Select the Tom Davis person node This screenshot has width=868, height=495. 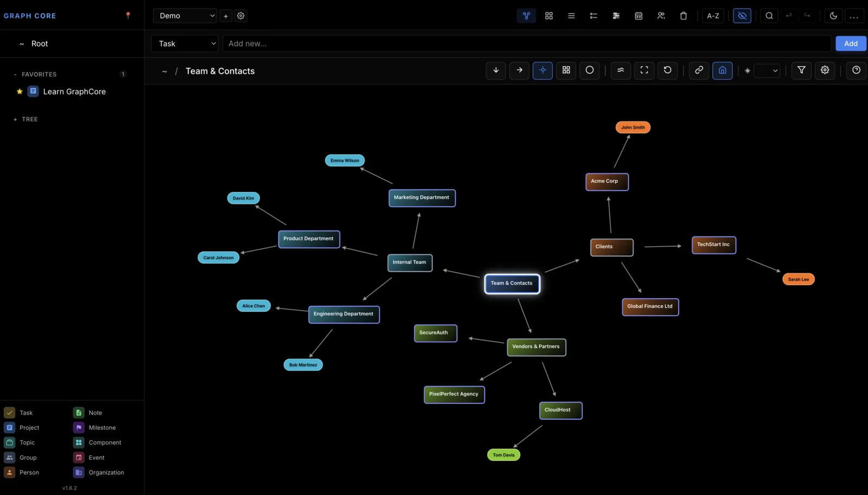pyautogui.click(x=503, y=455)
